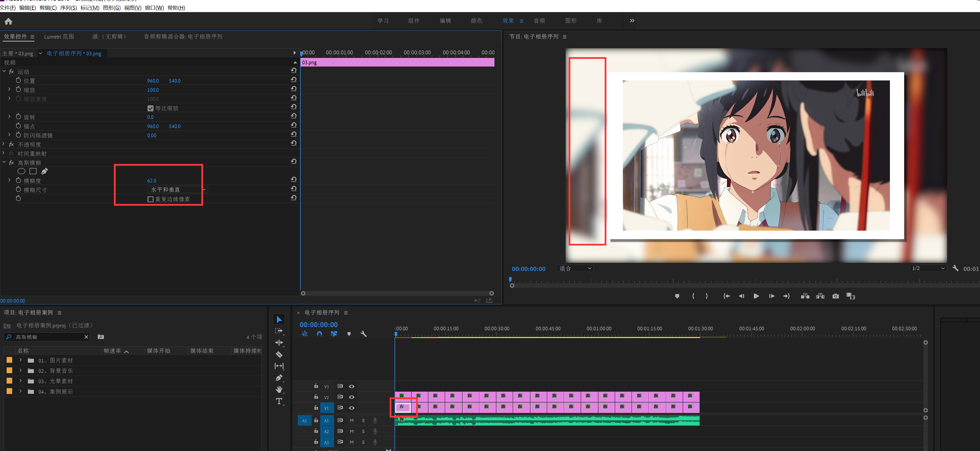Solo audio track A2
The height and width of the screenshot is (451, 980).
pyautogui.click(x=363, y=431)
